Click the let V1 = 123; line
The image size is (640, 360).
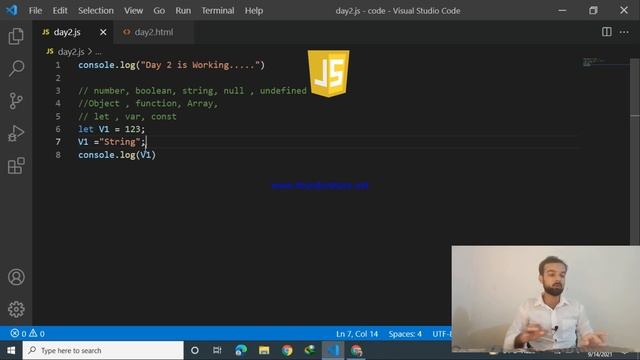(111, 129)
